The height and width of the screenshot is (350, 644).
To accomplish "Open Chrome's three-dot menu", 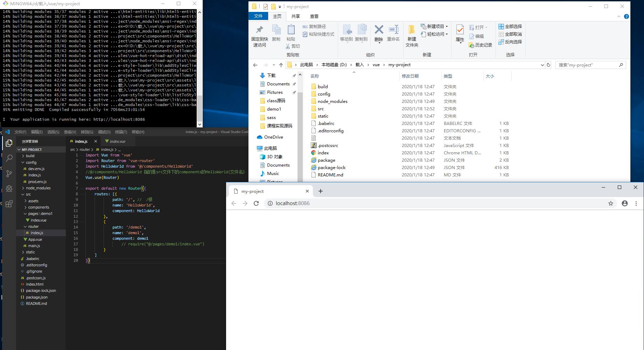I will coord(636,203).
